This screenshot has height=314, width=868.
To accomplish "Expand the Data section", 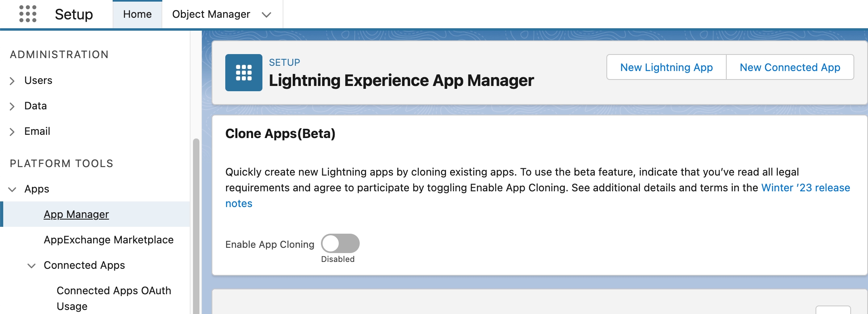I will [12, 106].
